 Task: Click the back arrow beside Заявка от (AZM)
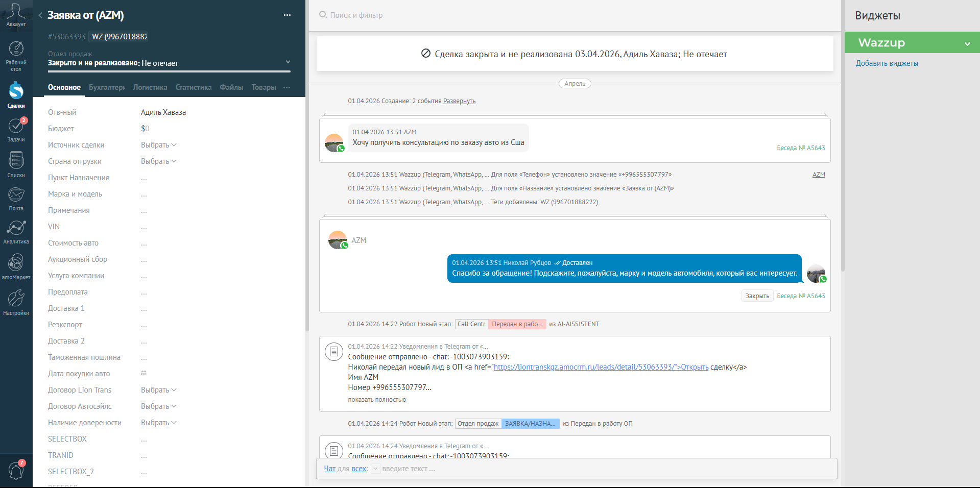[x=40, y=15]
